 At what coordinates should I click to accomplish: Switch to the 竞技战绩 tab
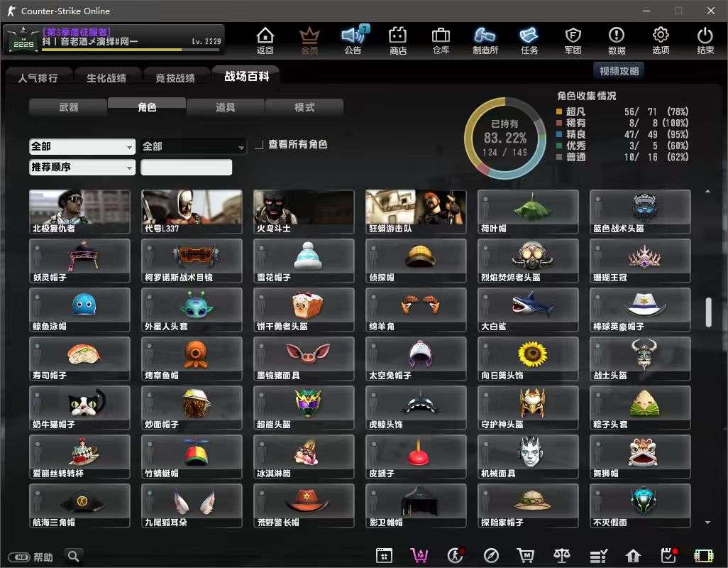(x=175, y=78)
